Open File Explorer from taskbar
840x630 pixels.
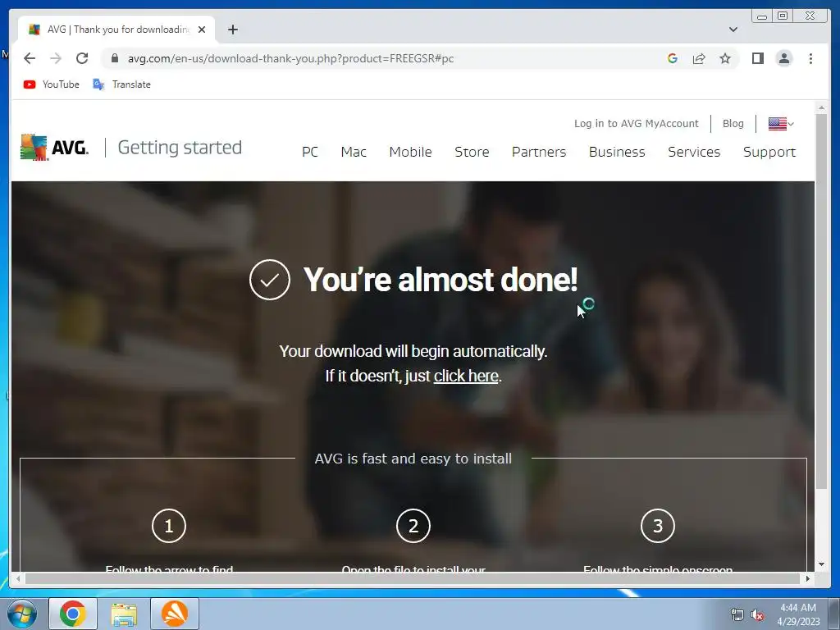click(x=124, y=614)
